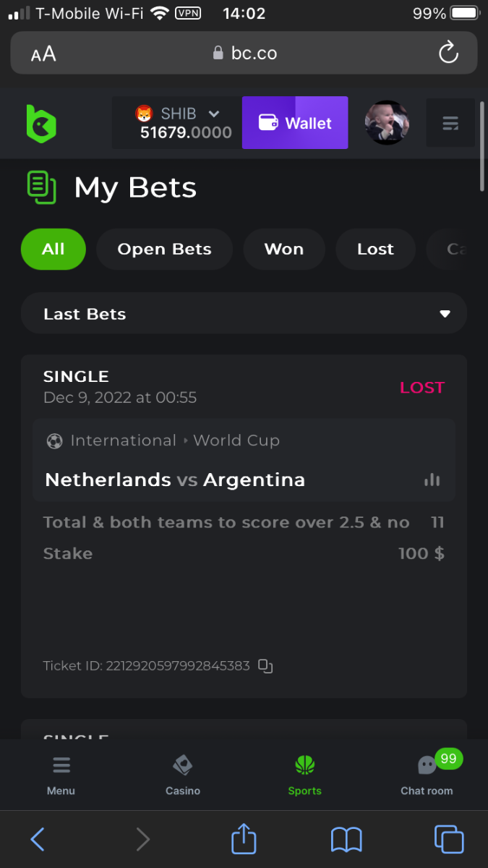Click the purple Wallet button
The image size is (488, 868).
pyautogui.click(x=295, y=124)
